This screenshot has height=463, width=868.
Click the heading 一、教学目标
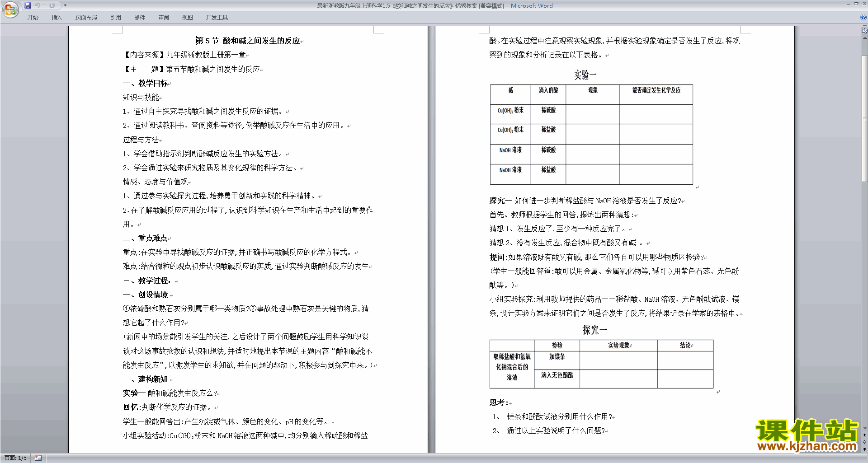coord(146,83)
